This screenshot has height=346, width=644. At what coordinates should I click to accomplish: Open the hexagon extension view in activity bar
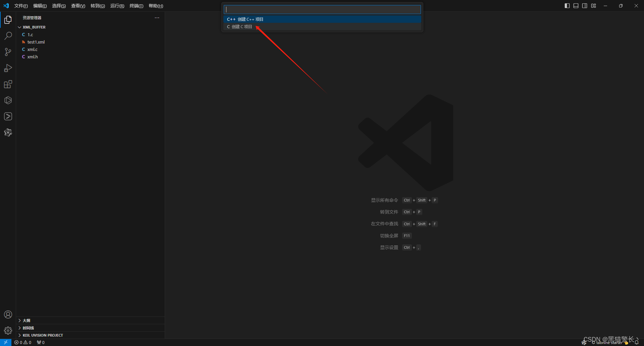8,100
